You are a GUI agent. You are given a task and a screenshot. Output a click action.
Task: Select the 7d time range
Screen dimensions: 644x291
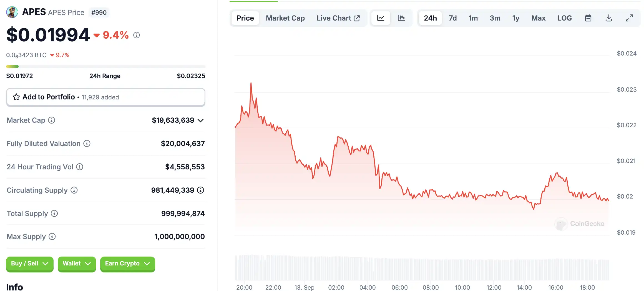[452, 18]
